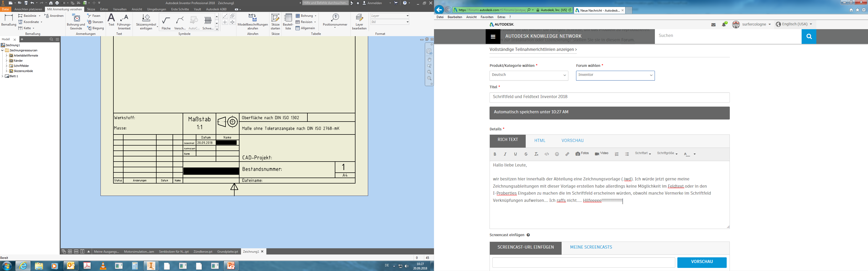The width and height of the screenshot is (868, 271).
Task: Switch to HTML editor tab
Action: [x=539, y=141]
